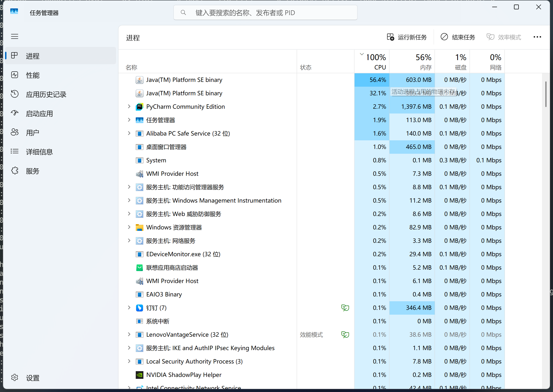Expand the PyCharm Community Edition process group
The height and width of the screenshot is (392, 553).
click(x=129, y=107)
